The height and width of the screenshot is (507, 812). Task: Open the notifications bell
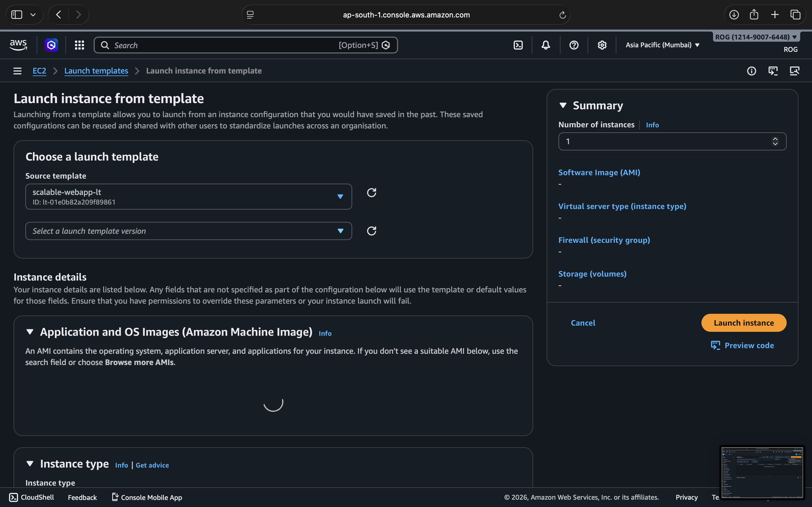click(x=546, y=45)
